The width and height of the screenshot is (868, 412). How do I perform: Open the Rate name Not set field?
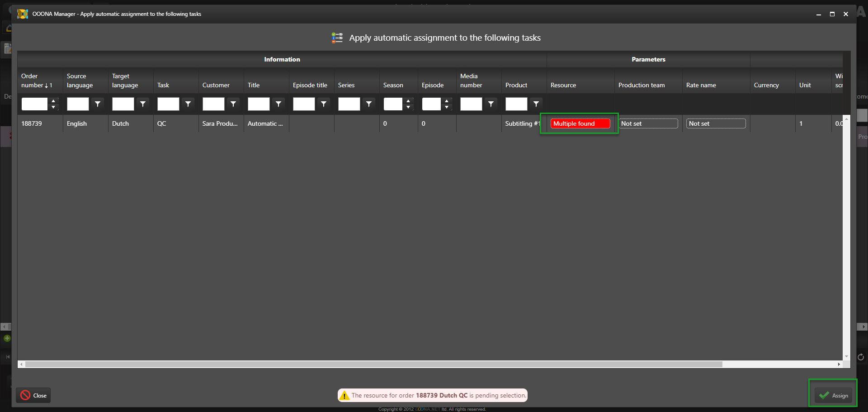(716, 123)
